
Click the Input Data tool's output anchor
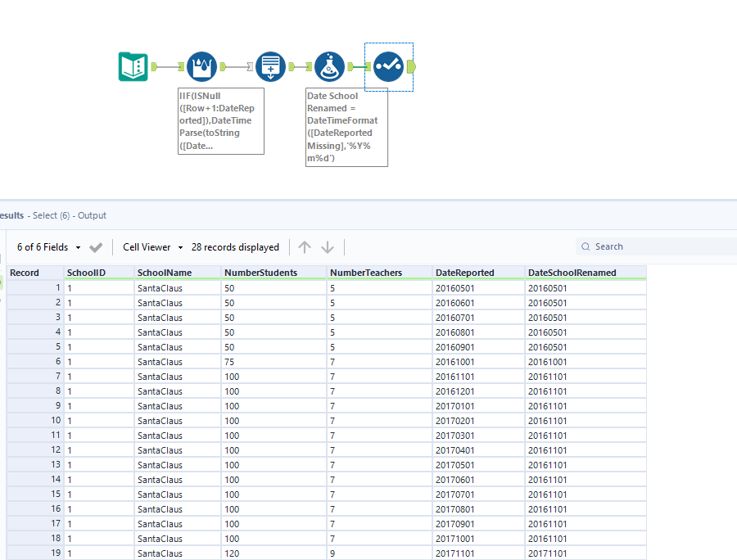(153, 66)
